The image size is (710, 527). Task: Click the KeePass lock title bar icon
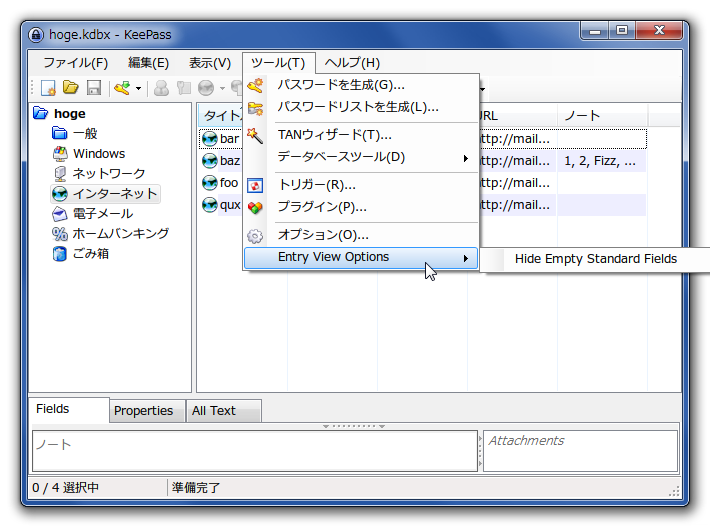tap(36, 35)
